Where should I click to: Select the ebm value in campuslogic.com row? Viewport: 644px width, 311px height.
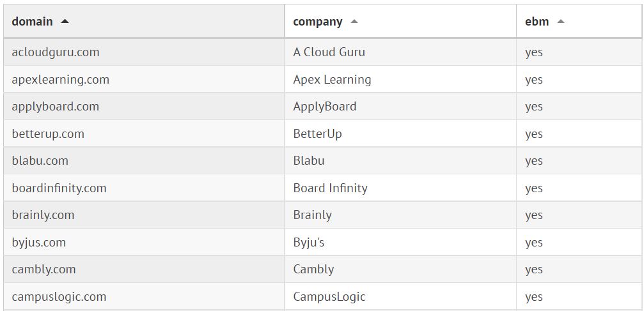tap(534, 297)
